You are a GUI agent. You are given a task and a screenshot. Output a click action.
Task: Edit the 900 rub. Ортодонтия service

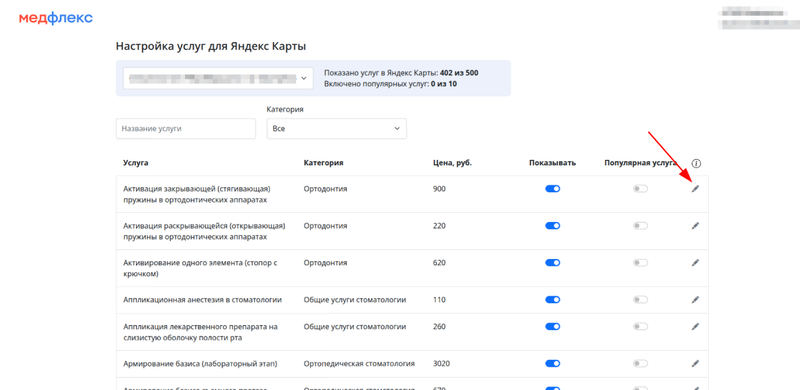tap(695, 189)
